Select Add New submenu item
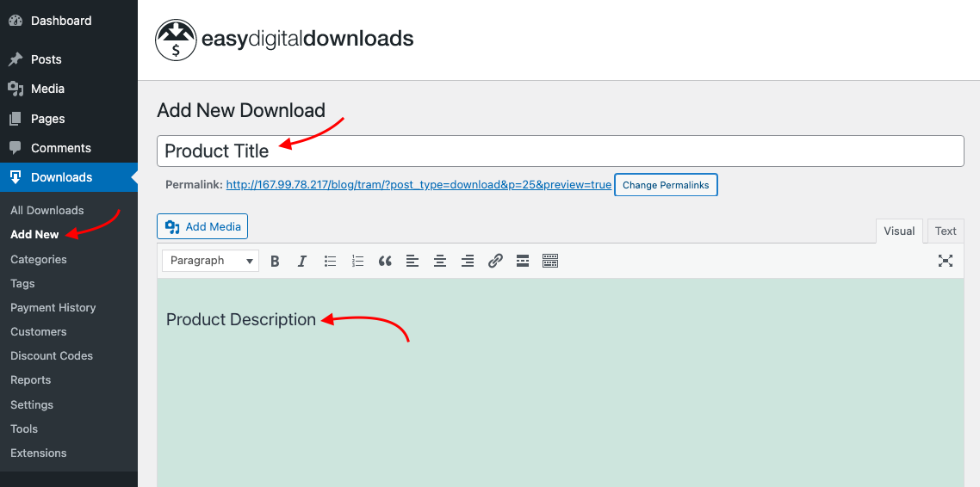Image resolution: width=980 pixels, height=487 pixels. [34, 235]
